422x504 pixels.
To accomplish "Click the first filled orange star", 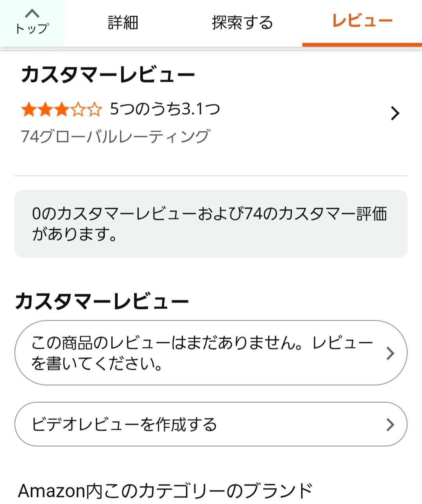I will click(28, 110).
